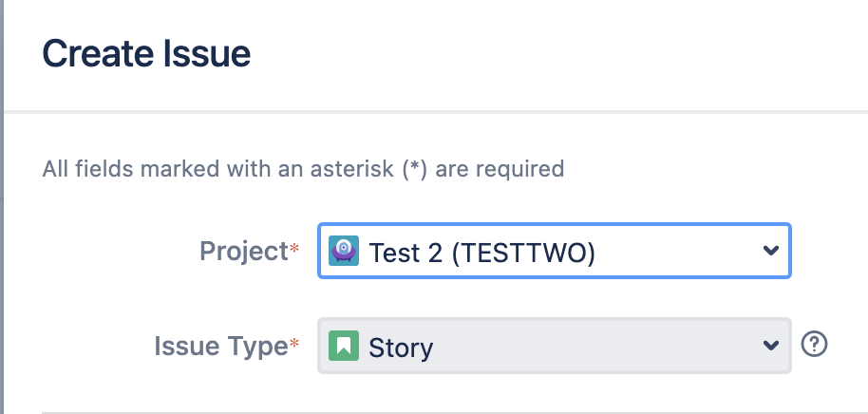Click empty space inside the Issue Type field
This screenshot has height=414, width=868.
[608, 346]
